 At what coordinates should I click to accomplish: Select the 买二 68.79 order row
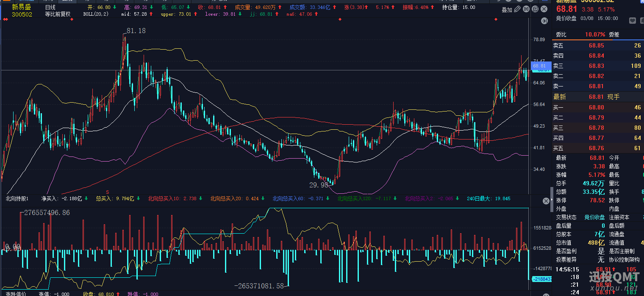tap(597, 117)
